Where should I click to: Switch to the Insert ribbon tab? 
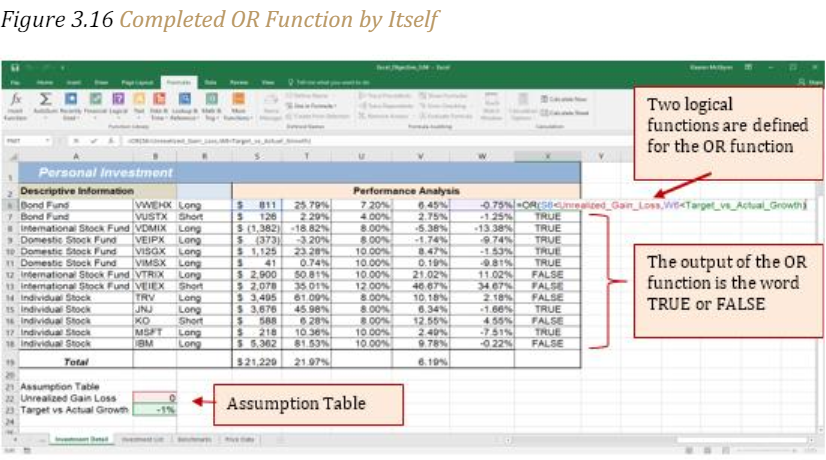tap(73, 82)
